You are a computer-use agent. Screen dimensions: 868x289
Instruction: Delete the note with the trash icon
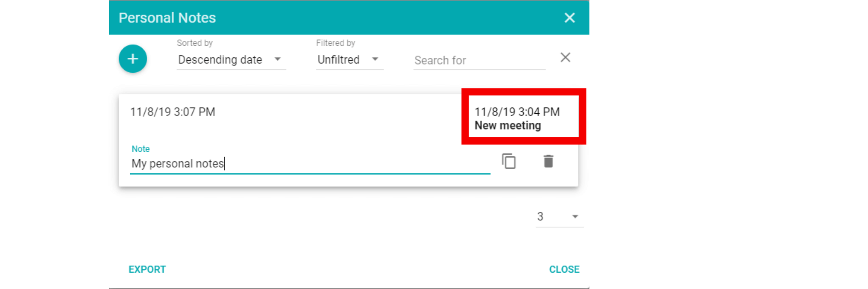coord(548,161)
